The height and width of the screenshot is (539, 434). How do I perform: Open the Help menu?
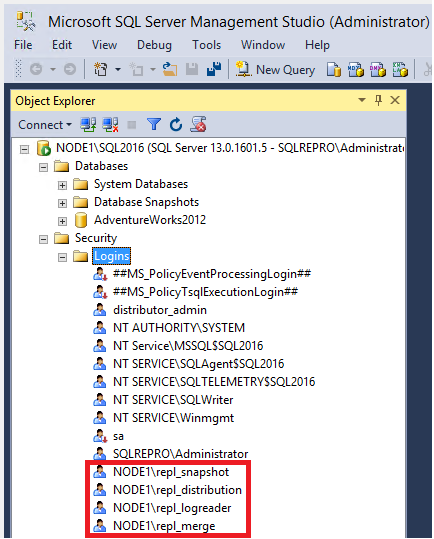click(x=317, y=45)
